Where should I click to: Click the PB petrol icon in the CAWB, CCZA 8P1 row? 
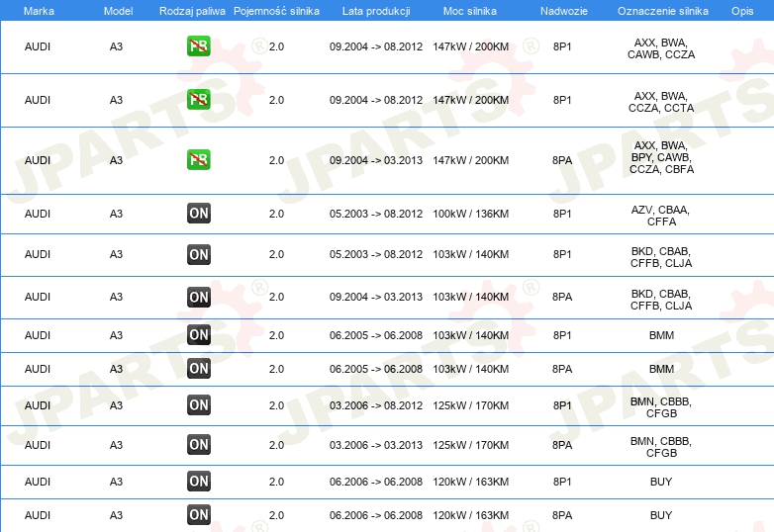pos(199,45)
